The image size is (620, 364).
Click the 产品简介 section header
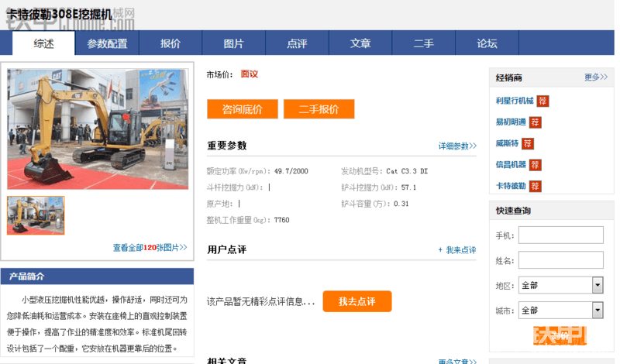click(98, 276)
